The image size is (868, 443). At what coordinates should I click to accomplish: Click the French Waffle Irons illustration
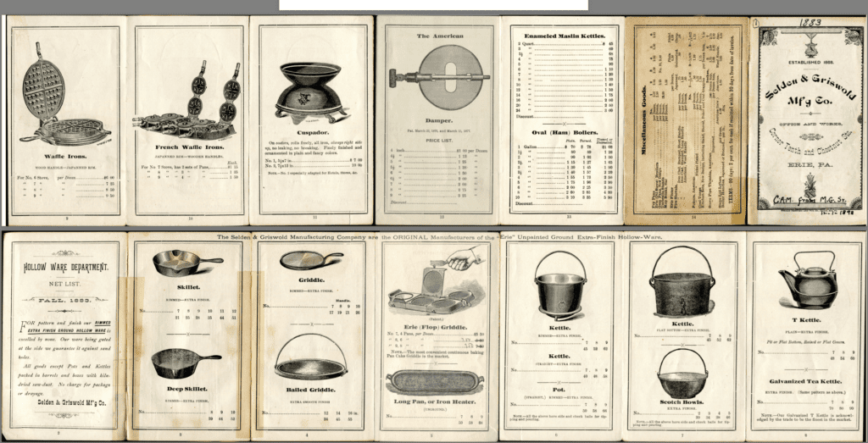coord(186,102)
